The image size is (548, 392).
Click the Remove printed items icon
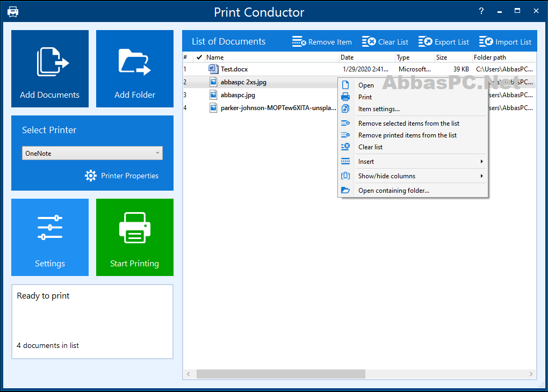click(345, 135)
